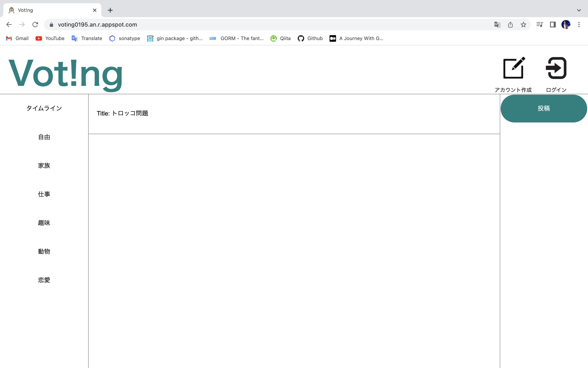
Task: Open the Qiita bookmark
Action: click(x=280, y=38)
